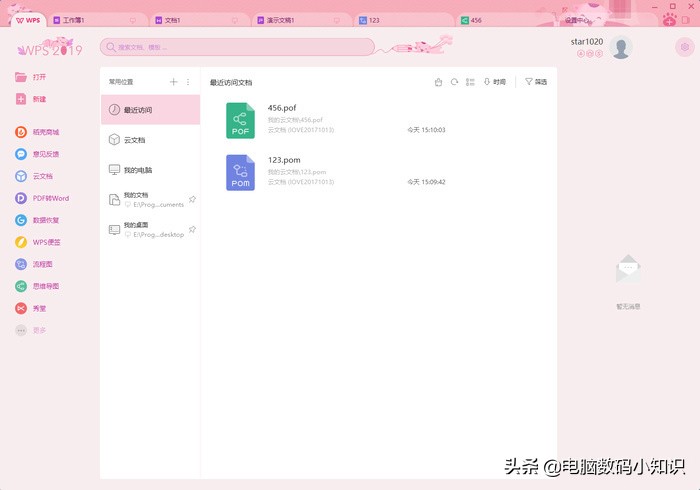Open the 意见反馈 chat bubble icon
Viewport: 700px width, 490px height.
21,154
